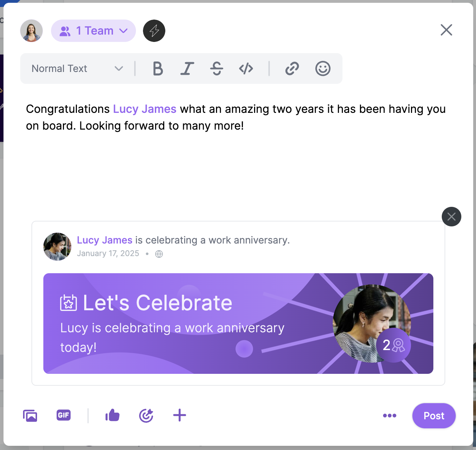The height and width of the screenshot is (450, 476).
Task: Open the emoji picker
Action: [323, 68]
